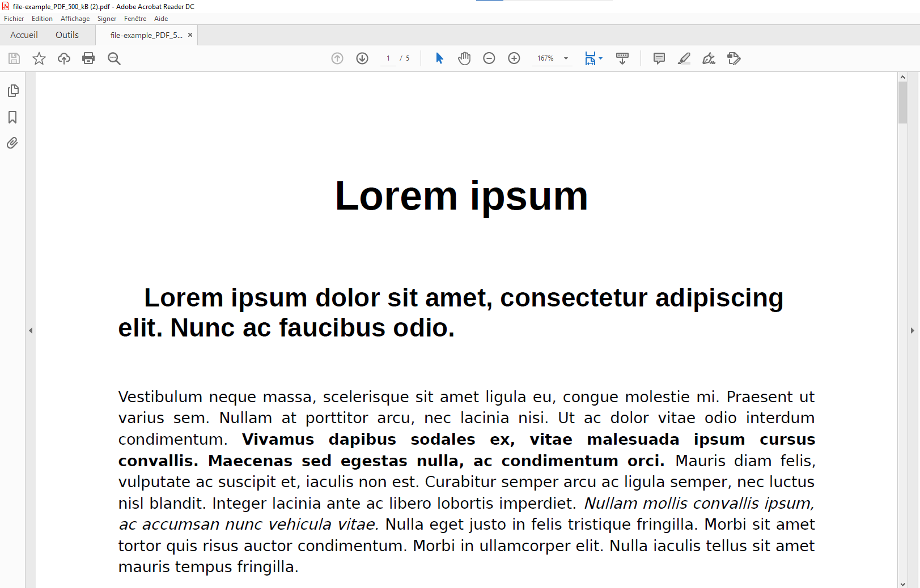Click the zoom in plus button

514,58
